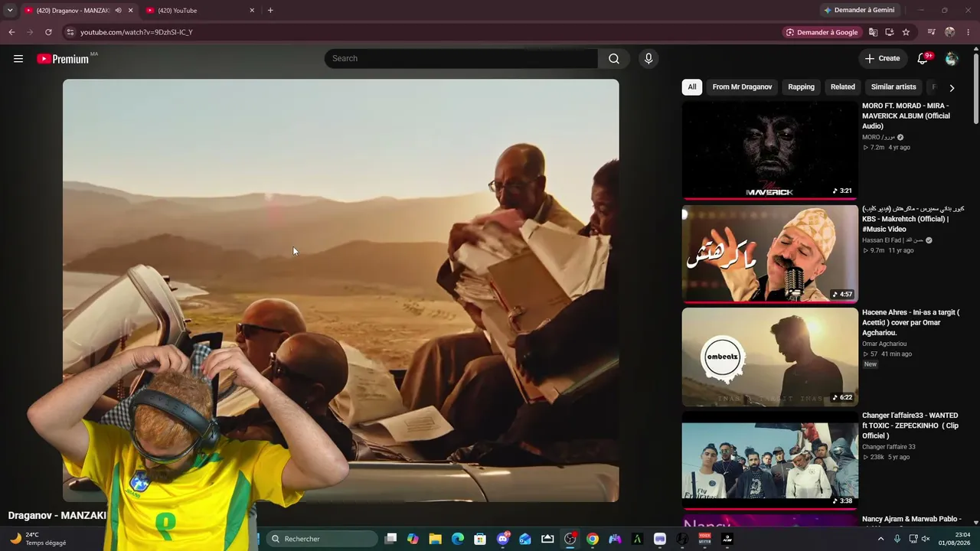Screen dimensions: 980x551
Task: Click the search magnifier button
Action: point(614,59)
